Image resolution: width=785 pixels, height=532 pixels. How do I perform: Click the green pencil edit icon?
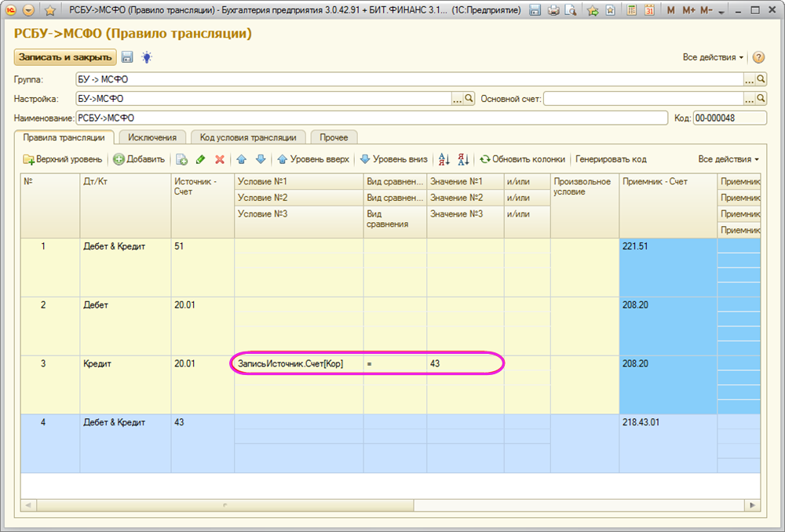tap(201, 159)
